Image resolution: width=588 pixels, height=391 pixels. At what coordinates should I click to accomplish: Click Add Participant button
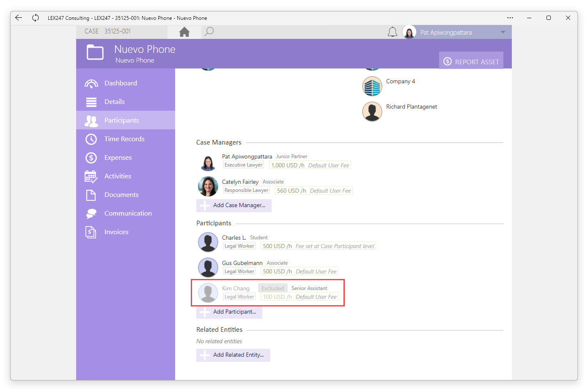(x=229, y=312)
